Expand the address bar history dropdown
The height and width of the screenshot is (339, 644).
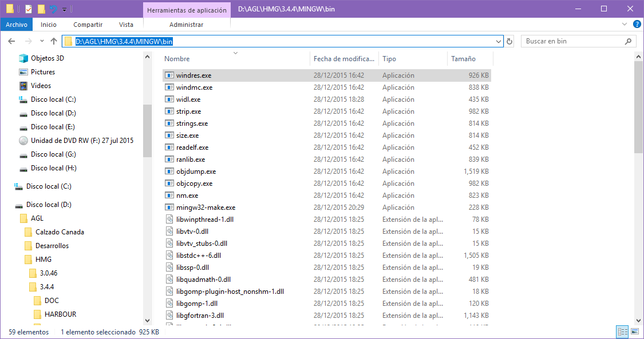click(x=499, y=41)
